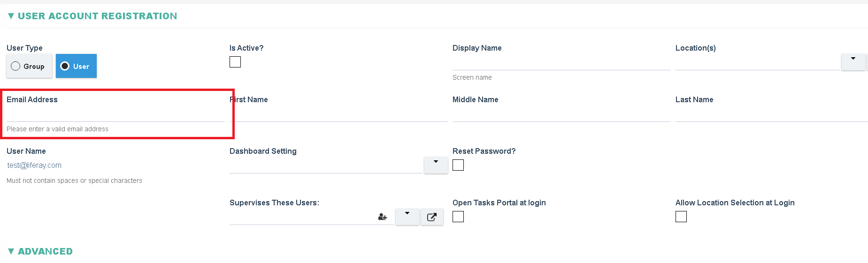Click the add-user icon in Supervises These Users
The height and width of the screenshot is (263, 868).
point(383,217)
